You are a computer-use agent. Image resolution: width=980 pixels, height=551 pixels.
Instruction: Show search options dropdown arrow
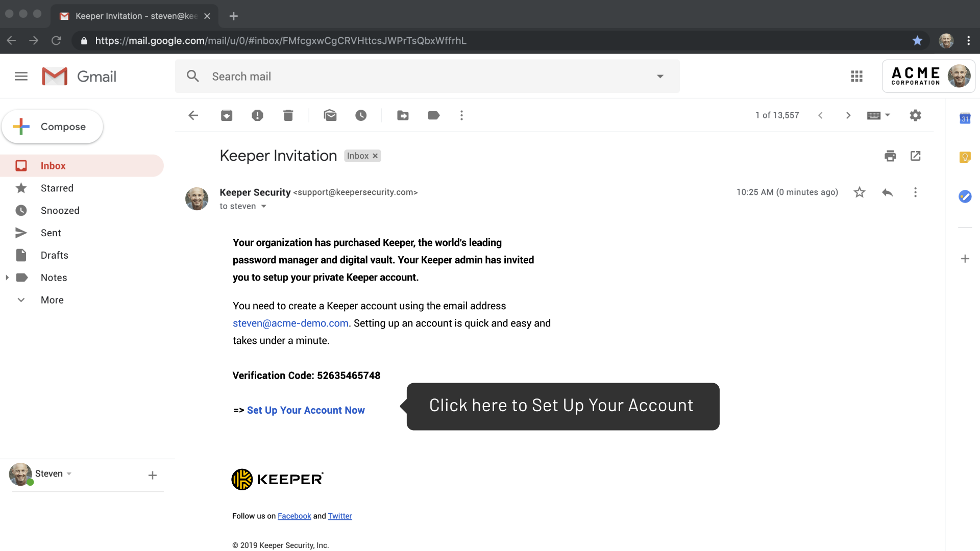pyautogui.click(x=660, y=77)
